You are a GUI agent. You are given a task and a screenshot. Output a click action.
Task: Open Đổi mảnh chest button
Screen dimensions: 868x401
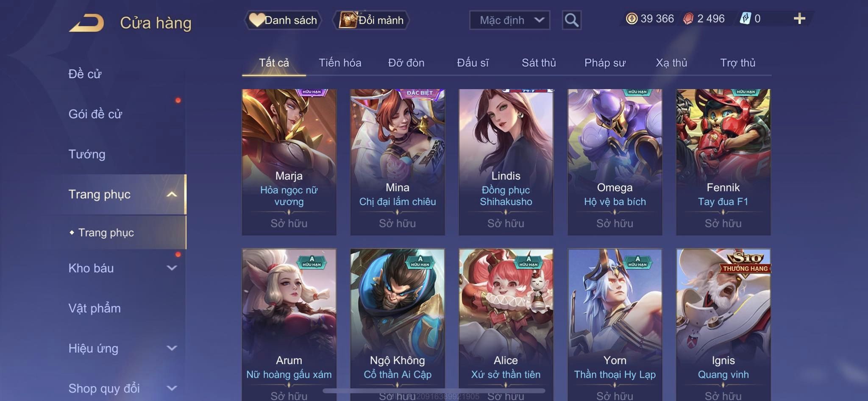point(371,20)
